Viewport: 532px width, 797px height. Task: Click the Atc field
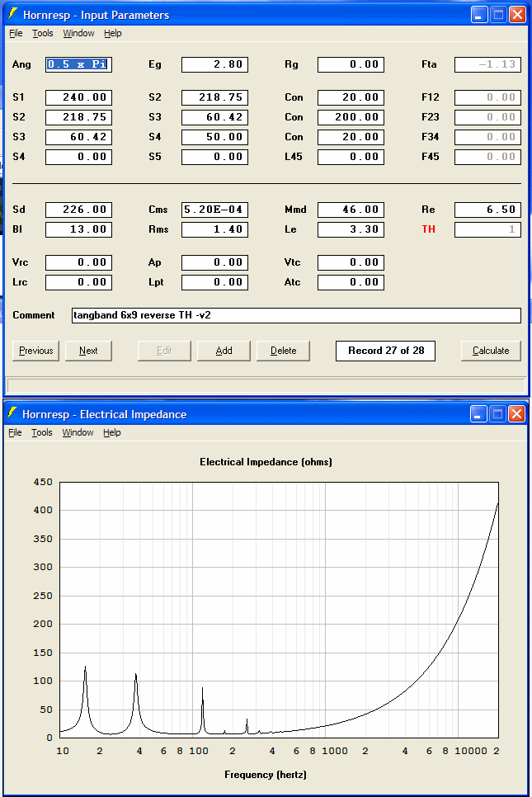pos(351,283)
